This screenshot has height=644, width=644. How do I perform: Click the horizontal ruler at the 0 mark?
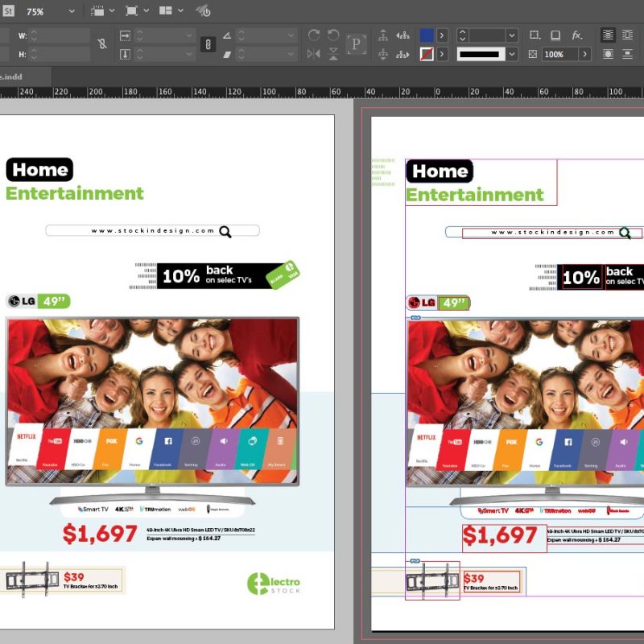click(437, 92)
